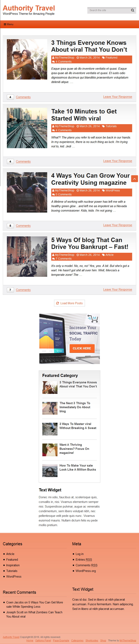Click Leave Your Response on first post
This screenshot has width=139, height=644.
[117, 97]
